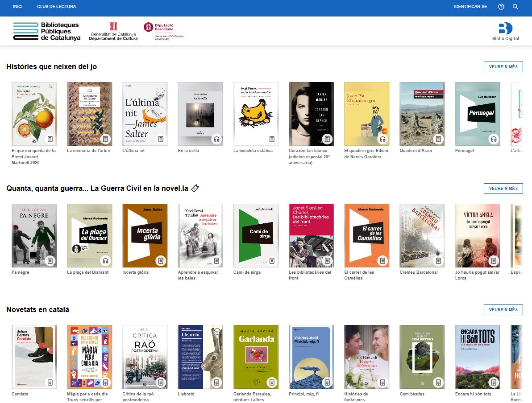Click the Biblioteques Públiques de Catalunya logo
The width and height of the screenshot is (532, 403).
(46, 31)
